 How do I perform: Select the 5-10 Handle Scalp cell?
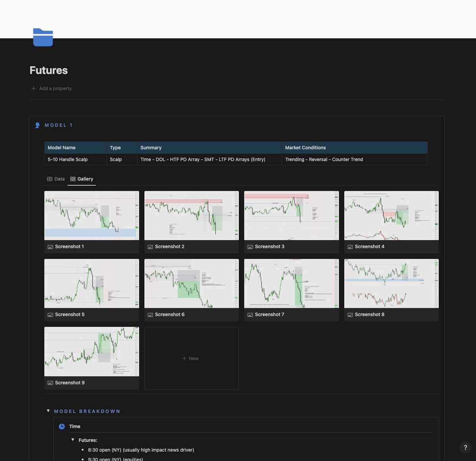pos(75,159)
